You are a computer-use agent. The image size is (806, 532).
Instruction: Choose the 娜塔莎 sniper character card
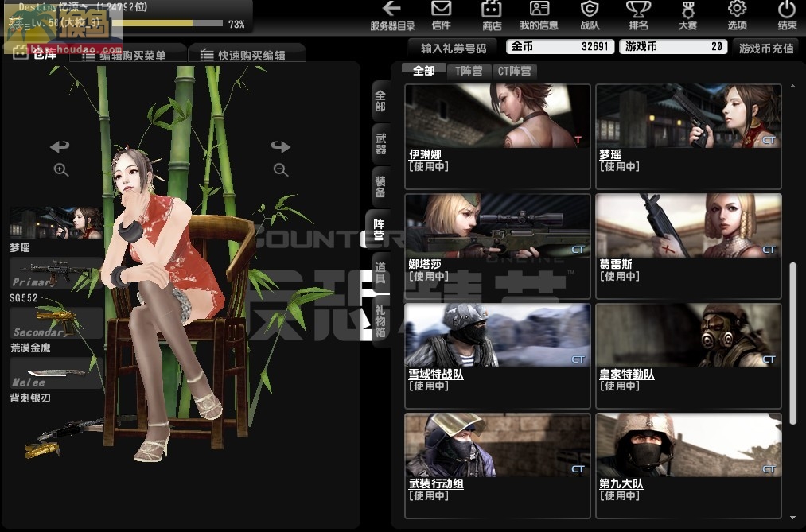[x=497, y=246]
